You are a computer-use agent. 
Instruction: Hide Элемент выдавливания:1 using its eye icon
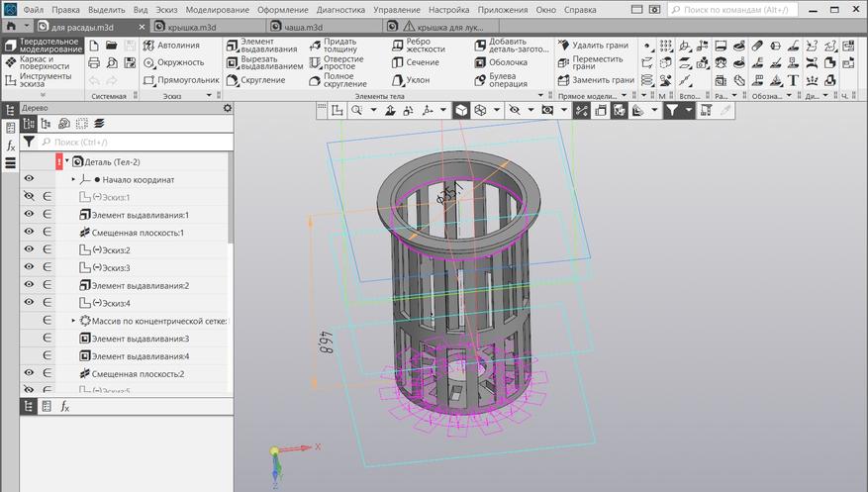[29, 215]
